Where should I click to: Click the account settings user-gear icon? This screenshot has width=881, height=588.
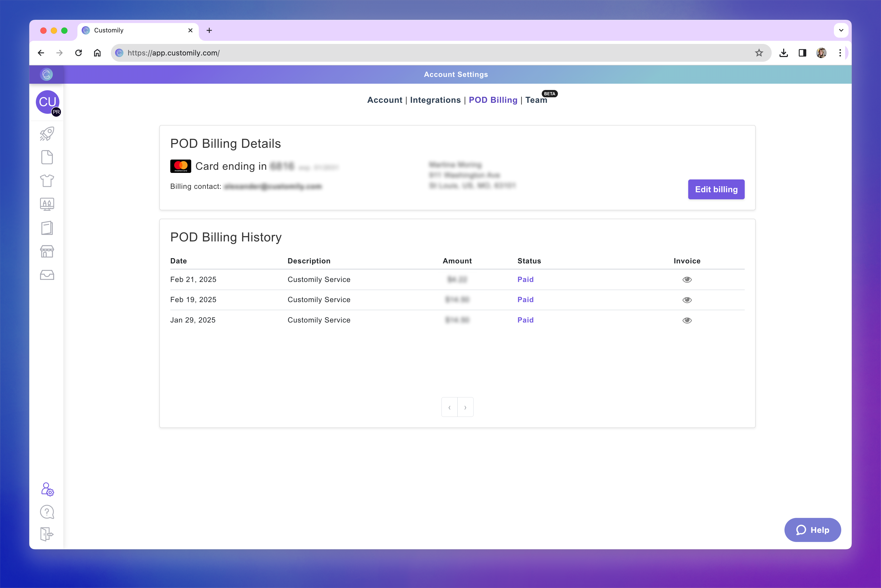(x=47, y=489)
